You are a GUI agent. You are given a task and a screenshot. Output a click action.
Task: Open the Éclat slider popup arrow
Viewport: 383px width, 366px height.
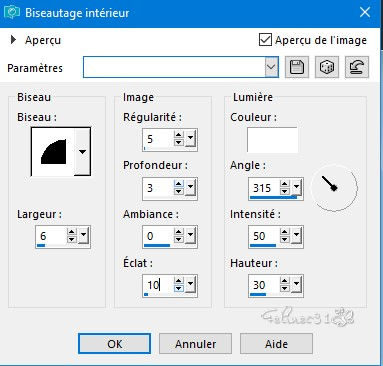pyautogui.click(x=190, y=285)
